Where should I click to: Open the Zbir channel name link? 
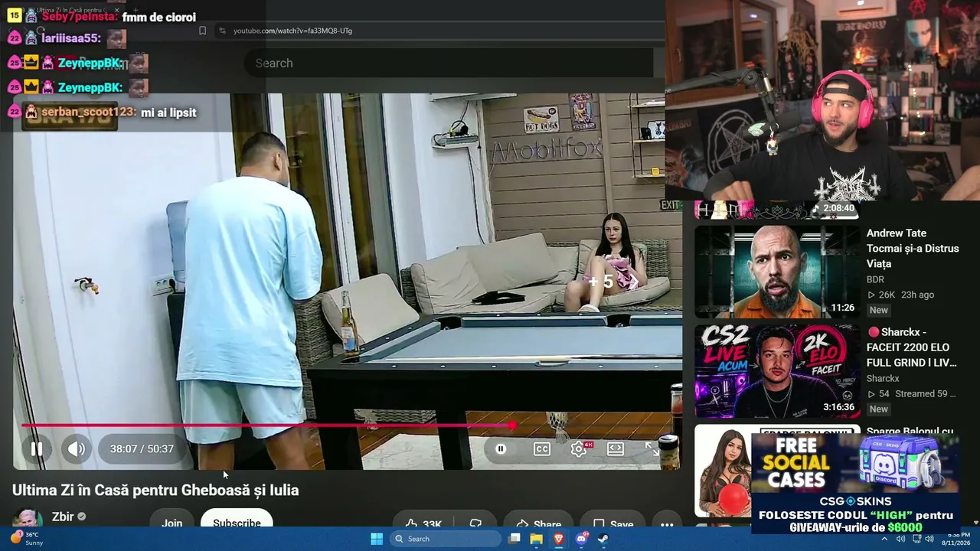coord(63,517)
